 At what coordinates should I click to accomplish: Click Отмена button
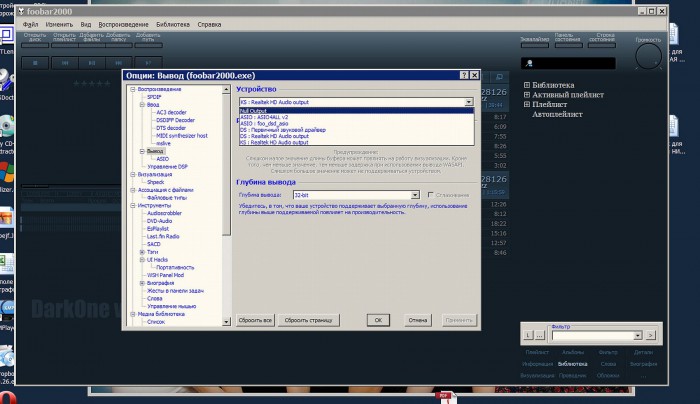[418, 320]
